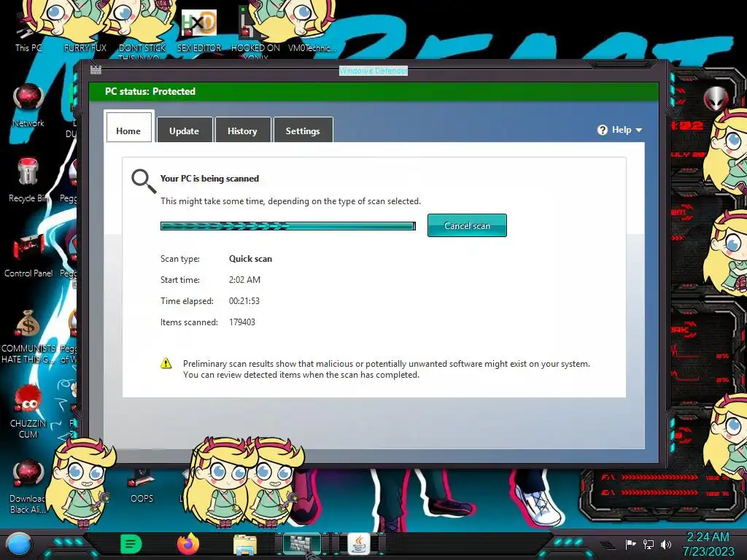The height and width of the screenshot is (560, 747).
Task: Open the Download Black Ali... desktop icon
Action: pos(28,486)
